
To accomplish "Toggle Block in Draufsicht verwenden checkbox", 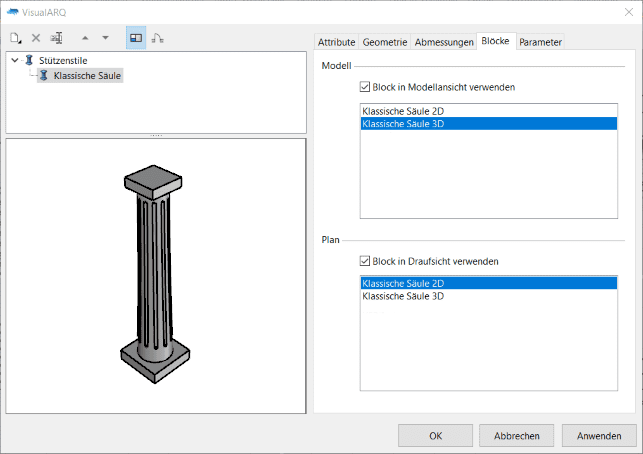I will pyautogui.click(x=365, y=261).
